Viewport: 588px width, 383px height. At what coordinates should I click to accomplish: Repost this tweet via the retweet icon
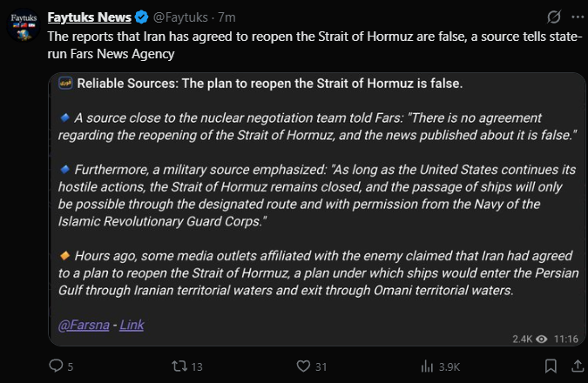click(x=179, y=366)
